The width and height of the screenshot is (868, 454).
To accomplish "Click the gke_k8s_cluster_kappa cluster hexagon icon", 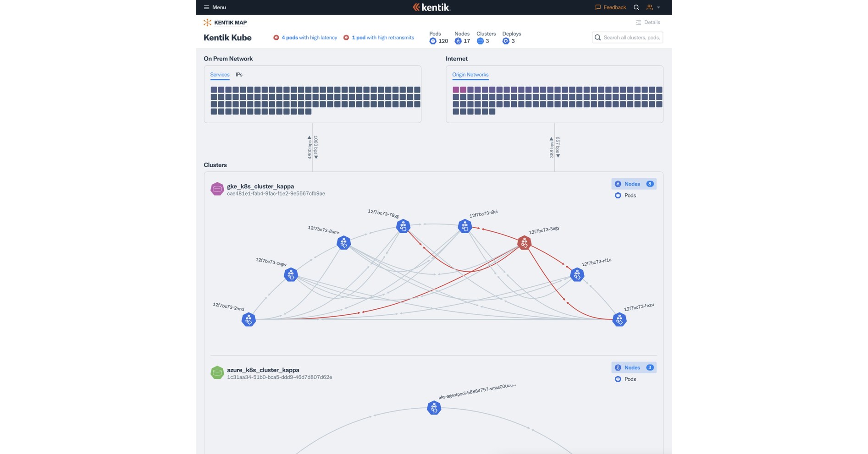I will point(217,189).
